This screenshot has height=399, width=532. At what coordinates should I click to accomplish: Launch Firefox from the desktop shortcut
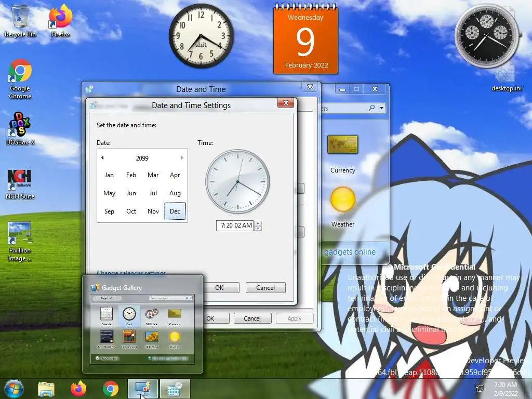coord(60,21)
